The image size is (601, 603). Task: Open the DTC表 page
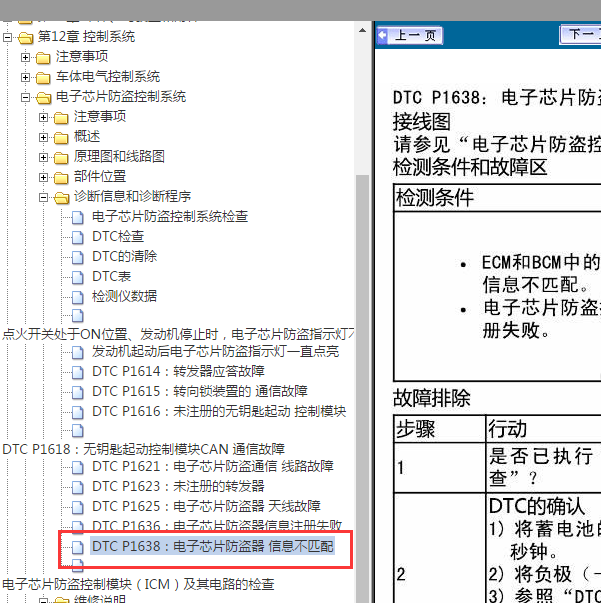[x=112, y=277]
